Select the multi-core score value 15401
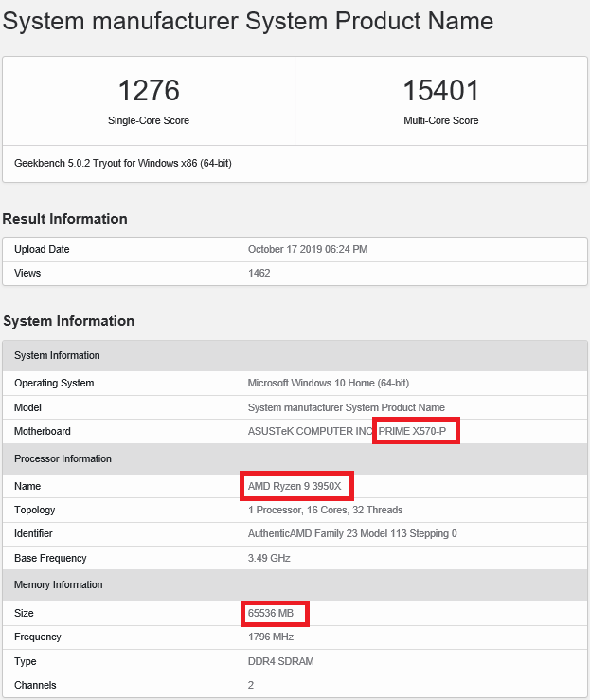 [x=441, y=90]
